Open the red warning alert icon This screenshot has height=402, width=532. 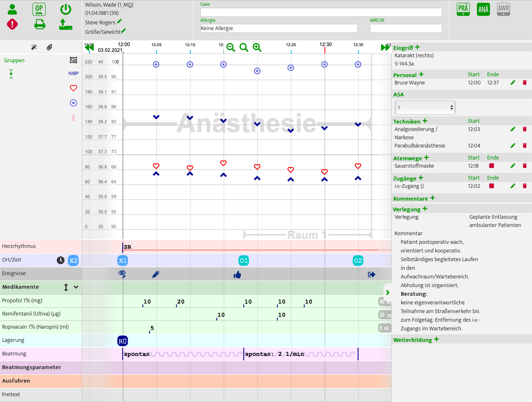(x=12, y=24)
